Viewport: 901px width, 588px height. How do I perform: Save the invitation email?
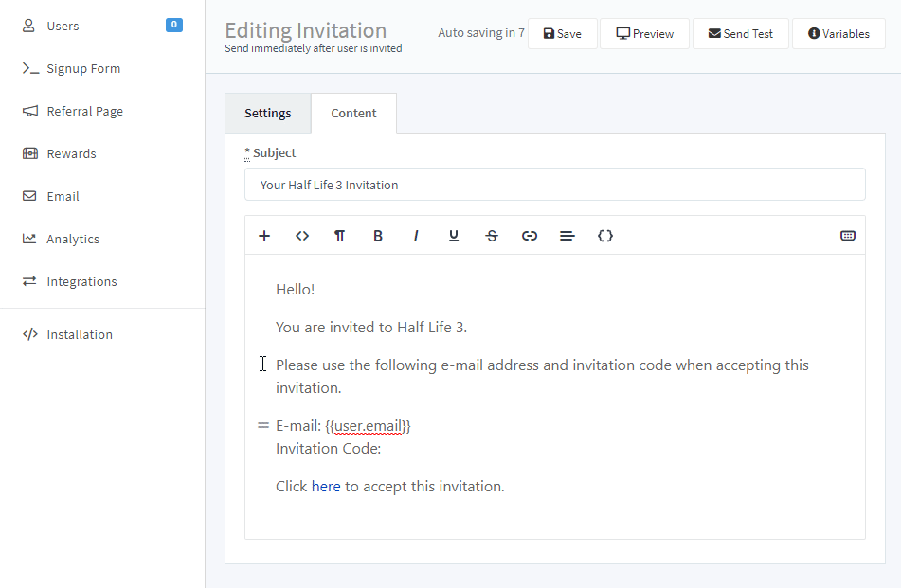(563, 34)
